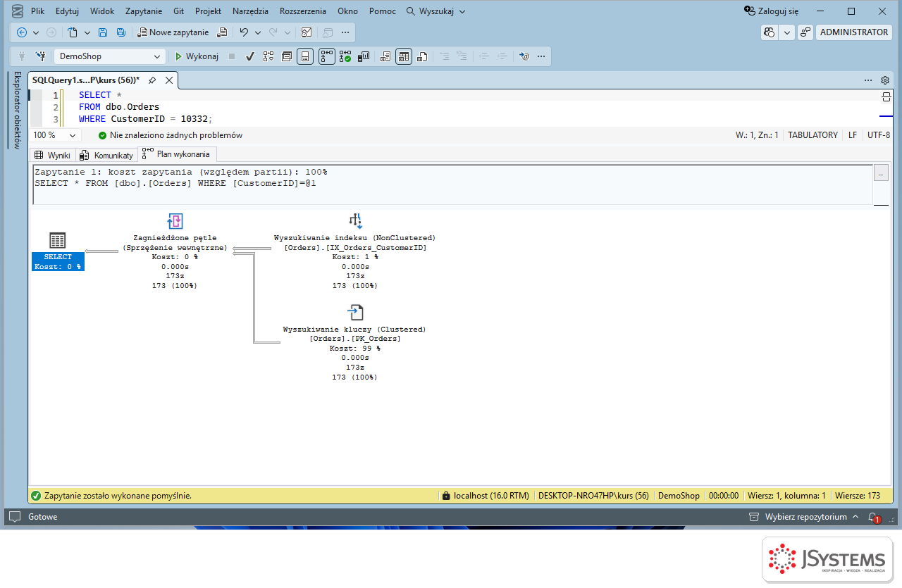
Task: Open the Zapytanie menu
Action: click(144, 11)
